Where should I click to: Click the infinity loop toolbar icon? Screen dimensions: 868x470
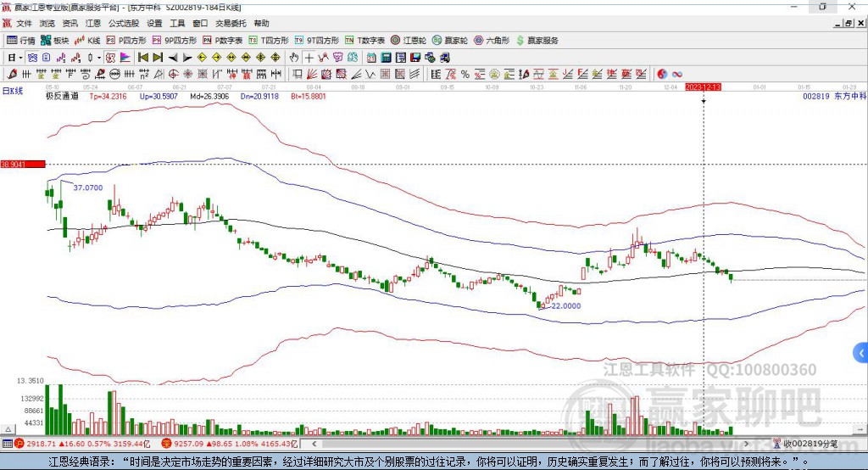pyautogui.click(x=677, y=74)
